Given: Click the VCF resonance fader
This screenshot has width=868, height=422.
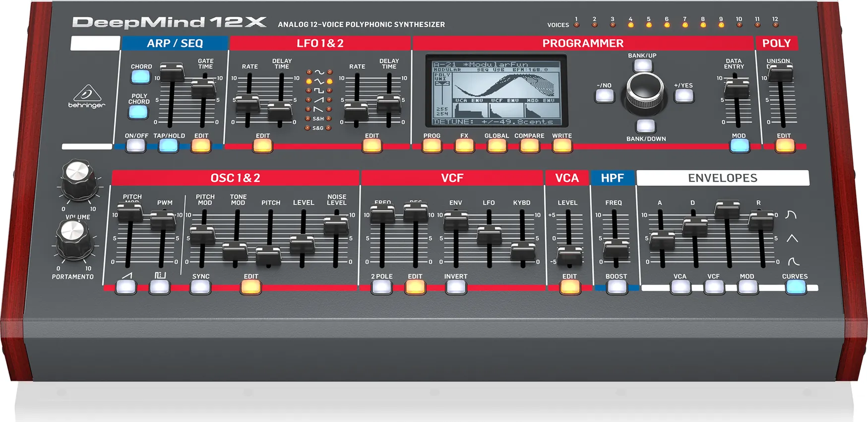Looking at the screenshot, I should click(x=416, y=212).
